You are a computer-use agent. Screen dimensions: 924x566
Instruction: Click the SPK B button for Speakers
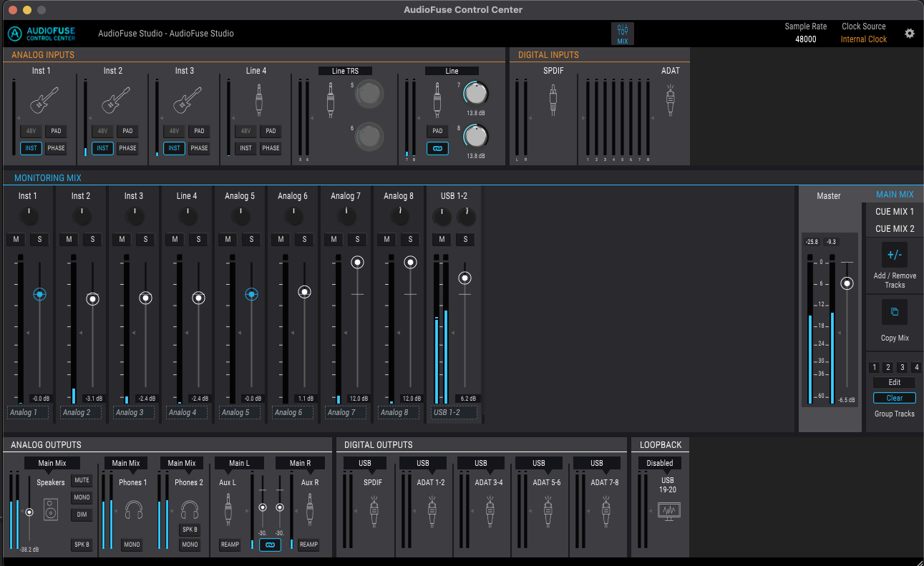point(82,545)
